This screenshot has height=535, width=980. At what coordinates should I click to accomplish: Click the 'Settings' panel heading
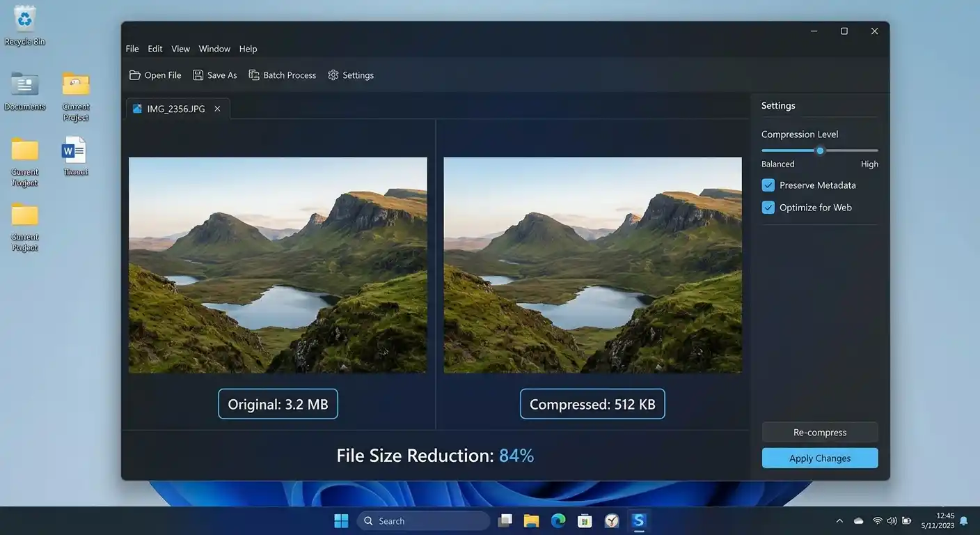point(778,106)
